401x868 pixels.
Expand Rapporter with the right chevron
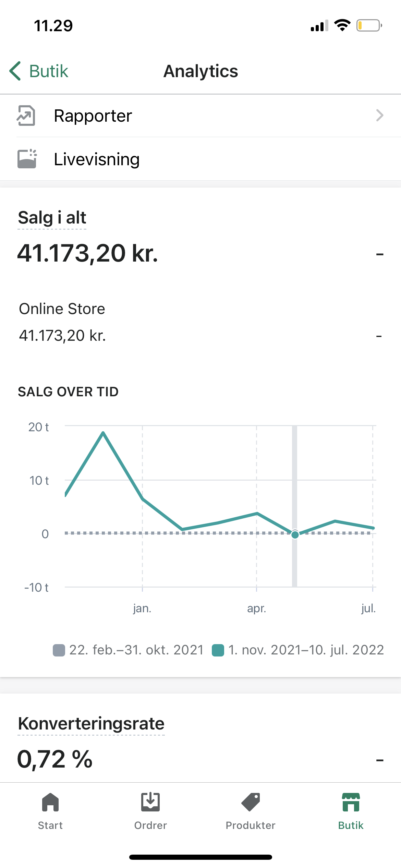coord(379,116)
